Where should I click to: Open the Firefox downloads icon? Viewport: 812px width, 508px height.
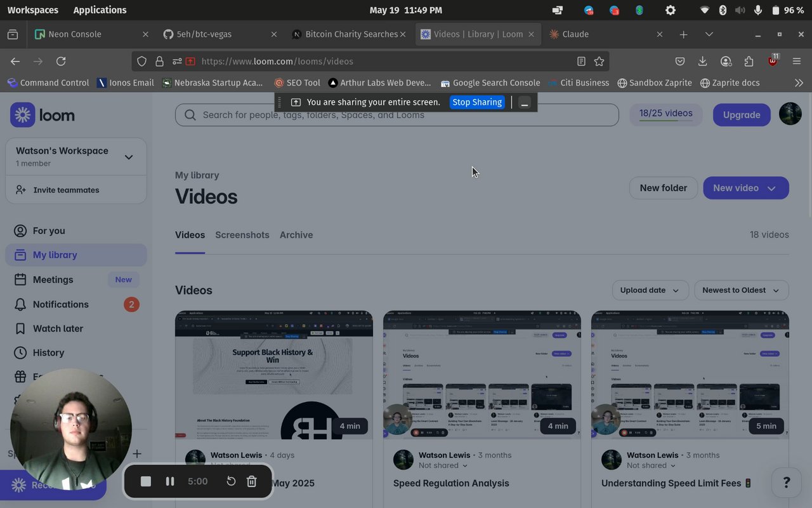coord(702,61)
